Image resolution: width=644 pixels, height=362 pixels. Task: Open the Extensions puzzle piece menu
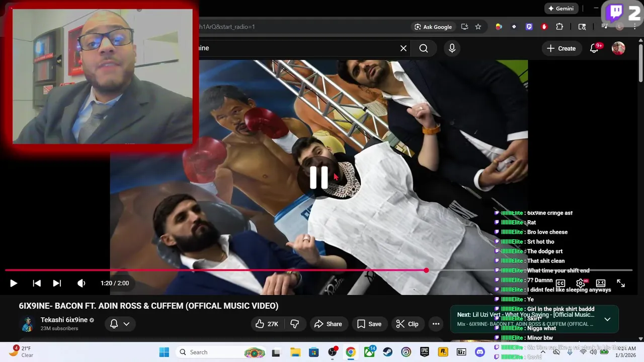point(559,27)
